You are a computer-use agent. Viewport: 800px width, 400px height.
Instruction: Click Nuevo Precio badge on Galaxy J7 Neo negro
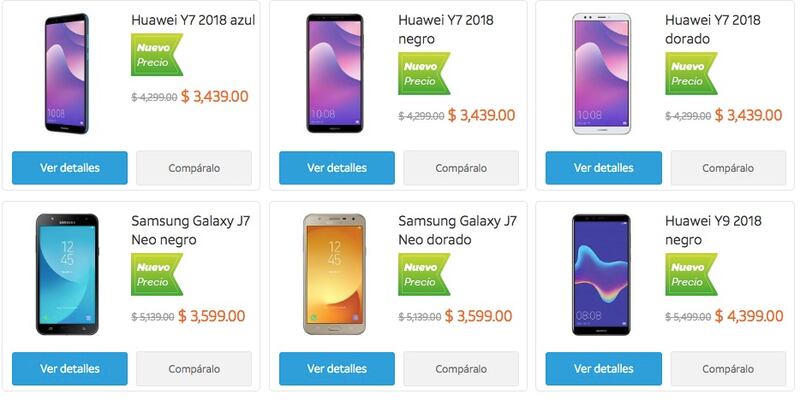157,274
